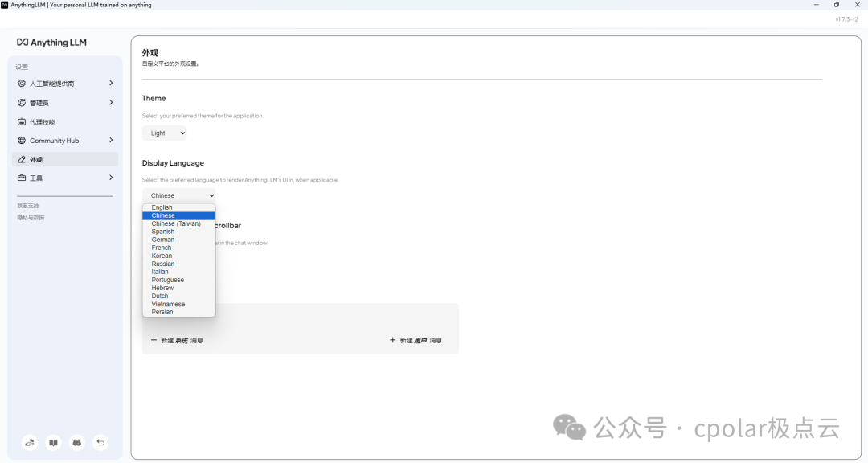Open the Theme dropdown showing Light
Image resolution: width=868 pixels, height=463 pixels.
(165, 133)
